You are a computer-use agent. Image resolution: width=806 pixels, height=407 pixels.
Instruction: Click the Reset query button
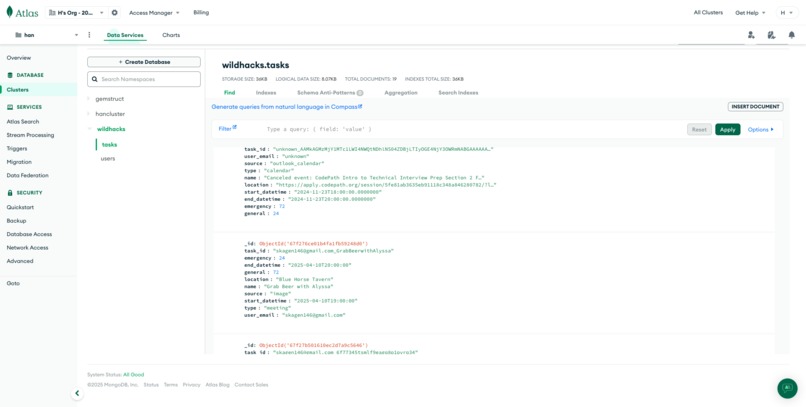[x=699, y=130]
